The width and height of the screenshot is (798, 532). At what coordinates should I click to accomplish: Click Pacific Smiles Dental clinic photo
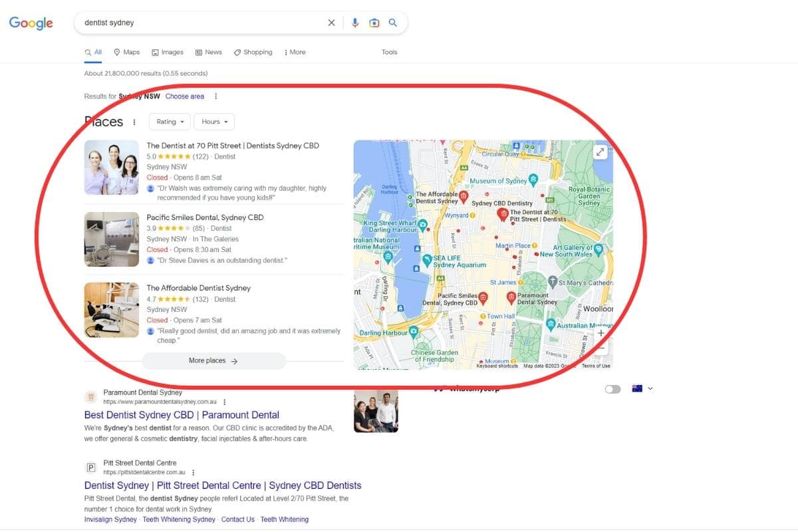(112, 239)
